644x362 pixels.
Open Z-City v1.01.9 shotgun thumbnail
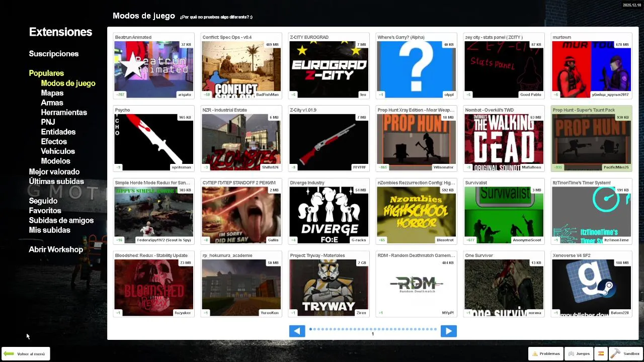(329, 142)
